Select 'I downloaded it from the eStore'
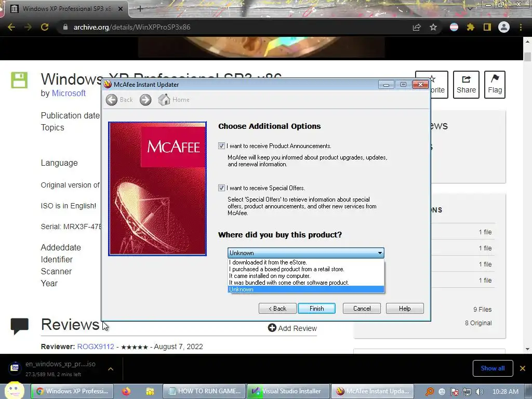532x399 pixels. point(305,262)
